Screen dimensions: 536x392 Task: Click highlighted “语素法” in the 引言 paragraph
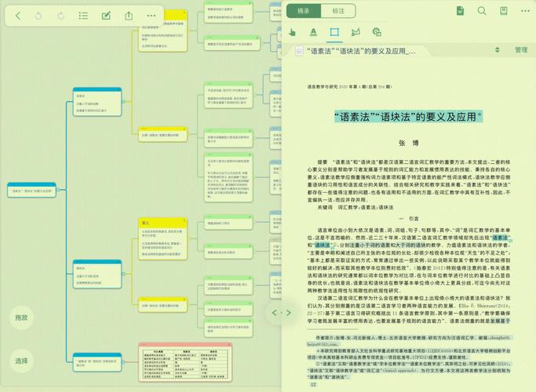pos(501,238)
